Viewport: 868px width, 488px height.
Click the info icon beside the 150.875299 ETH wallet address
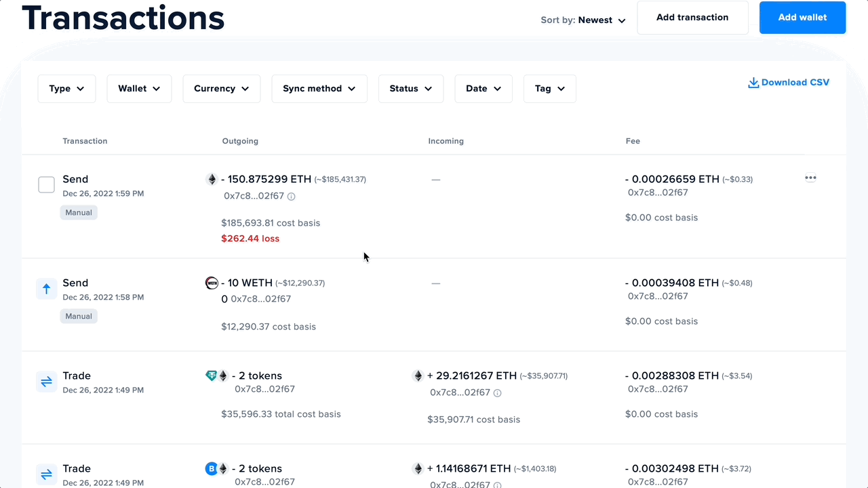pos(291,197)
